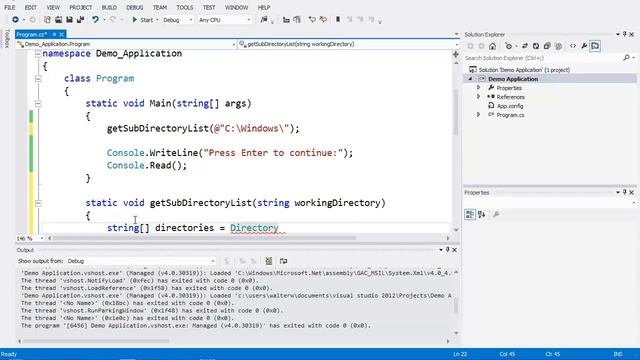This screenshot has height=360, width=640.
Task: Pin the Program.cs tab
Action: (x=54, y=34)
